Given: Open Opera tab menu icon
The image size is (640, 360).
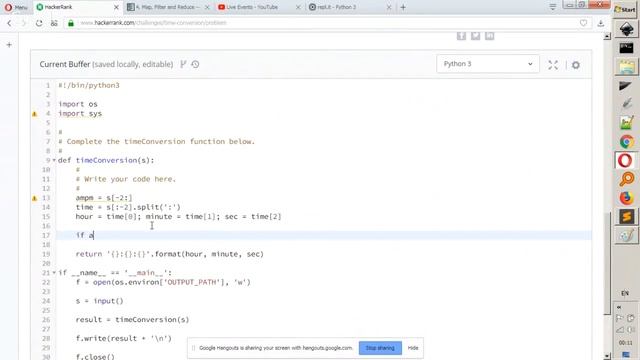Looking at the screenshot, I should [553, 7].
